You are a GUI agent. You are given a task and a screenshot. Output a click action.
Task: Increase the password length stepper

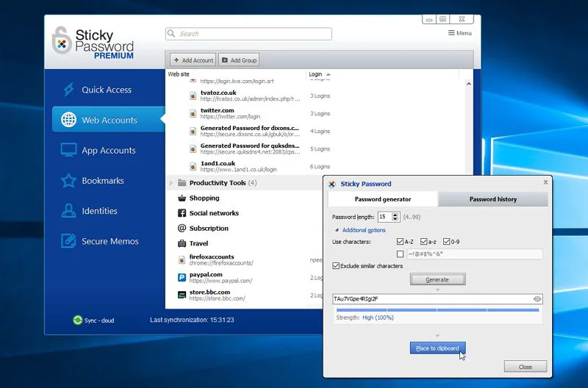(395, 215)
